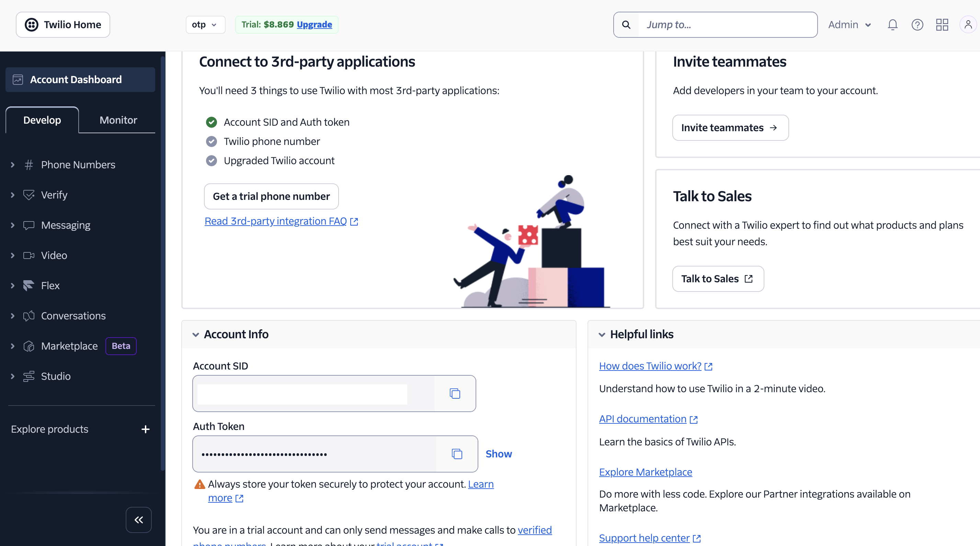This screenshot has height=546, width=980.
Task: Click the Account Dashboard icon
Action: tap(18, 80)
